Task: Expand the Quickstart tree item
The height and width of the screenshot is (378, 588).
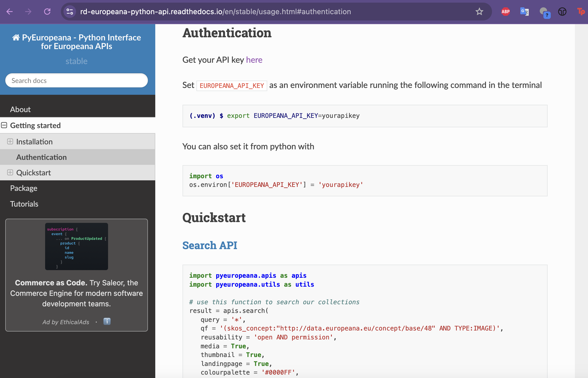Action: point(10,172)
